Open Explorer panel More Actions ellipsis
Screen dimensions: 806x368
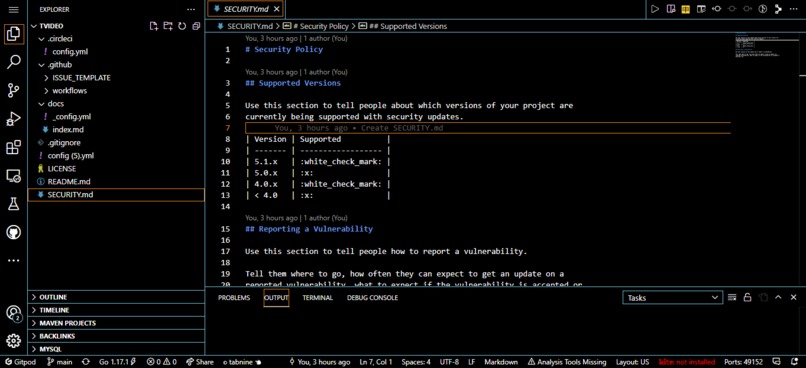[x=191, y=10]
